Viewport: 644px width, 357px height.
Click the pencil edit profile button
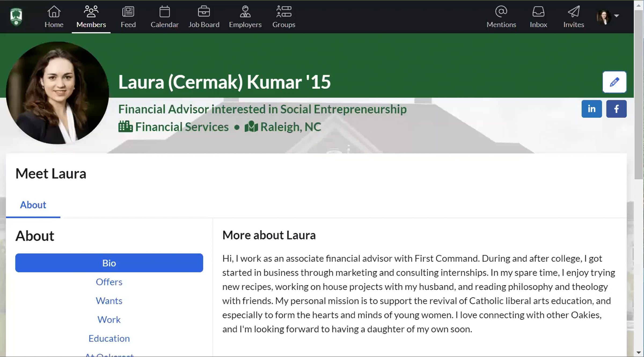click(x=614, y=82)
